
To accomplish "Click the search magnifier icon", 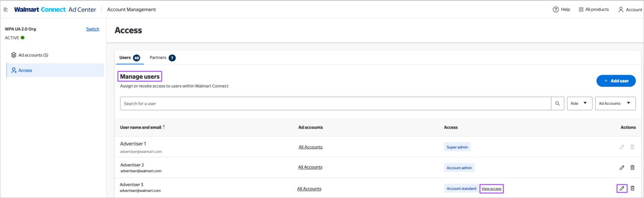I will [x=557, y=103].
